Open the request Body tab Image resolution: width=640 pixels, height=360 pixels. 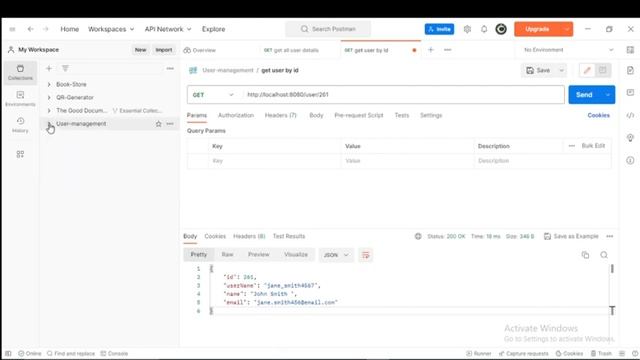click(x=316, y=116)
